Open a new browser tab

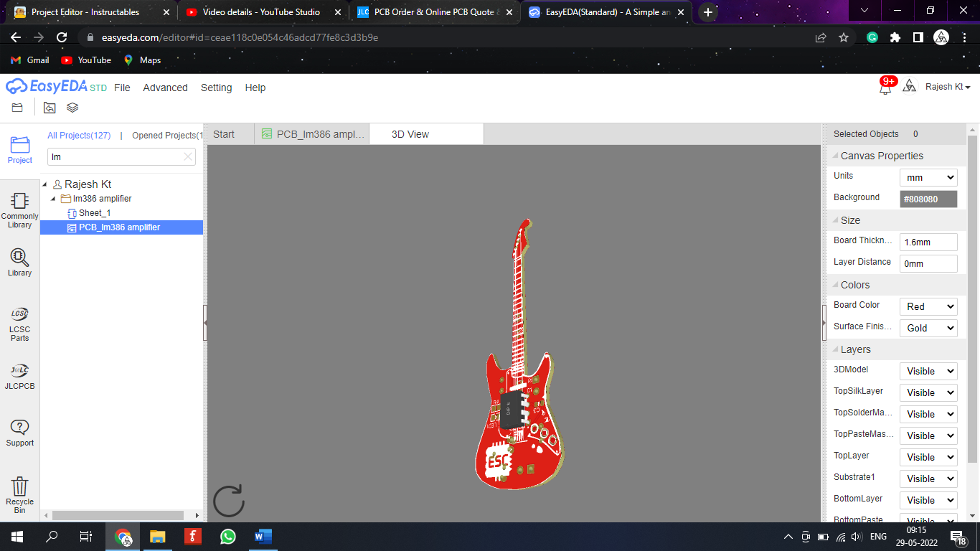click(x=708, y=12)
